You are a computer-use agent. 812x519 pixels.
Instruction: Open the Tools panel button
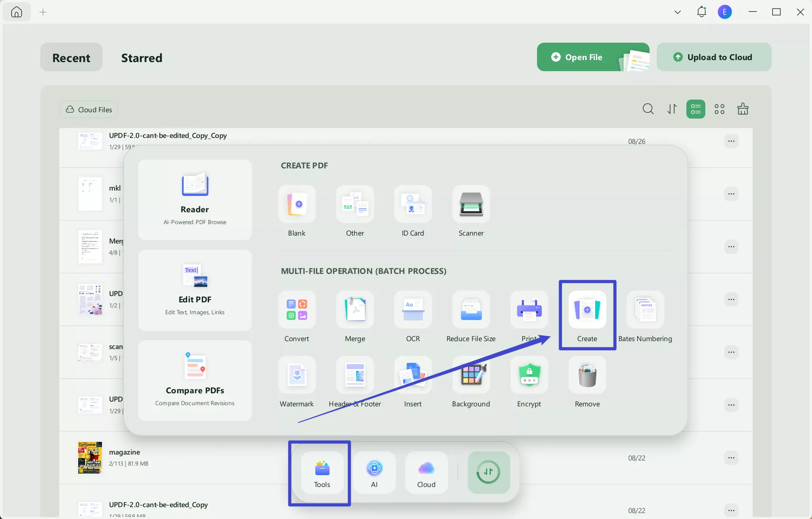322,473
